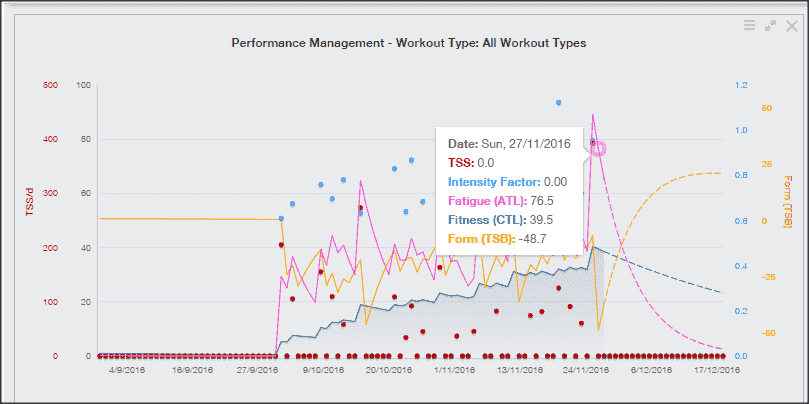Click the 6/12/2016 x-axis date label

coord(651,370)
